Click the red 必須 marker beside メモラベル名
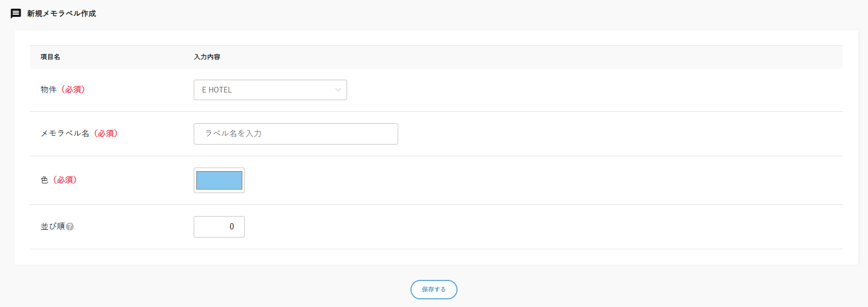 point(106,133)
